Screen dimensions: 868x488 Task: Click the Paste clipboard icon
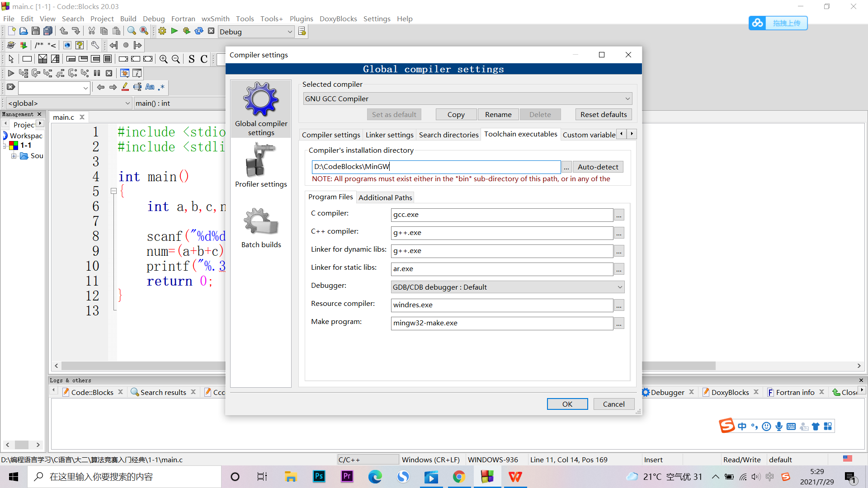(116, 31)
